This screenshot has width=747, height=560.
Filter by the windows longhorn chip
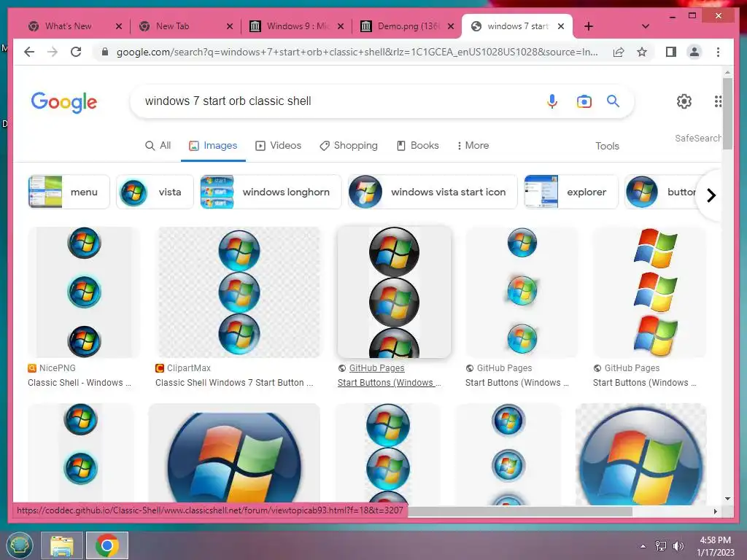271,192
